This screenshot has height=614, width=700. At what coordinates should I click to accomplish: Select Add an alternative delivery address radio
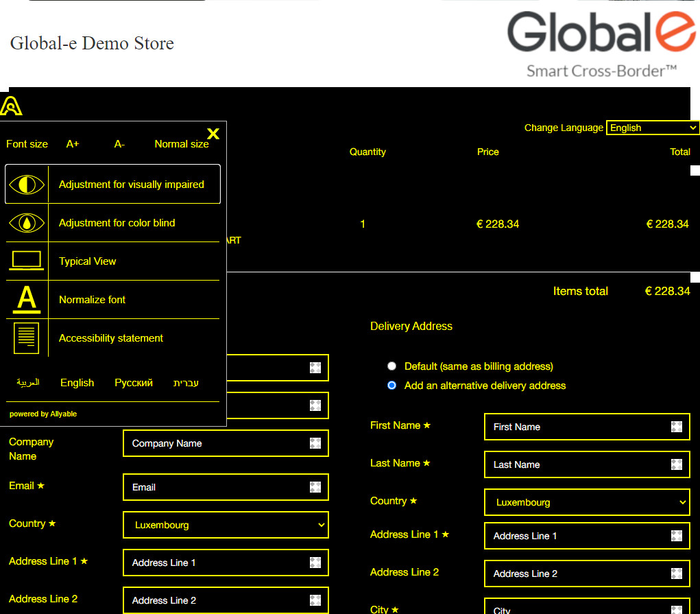coord(392,386)
